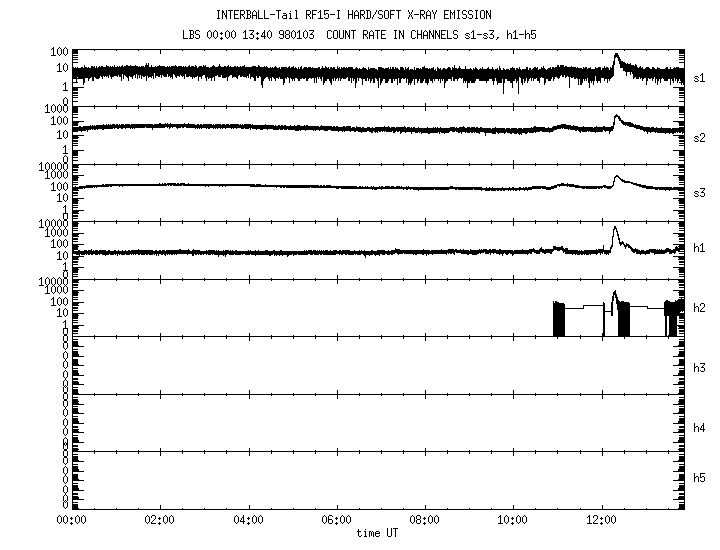Image resolution: width=720 pixels, height=550 pixels.
Task: Click the h4 channel label
Action: (699, 428)
